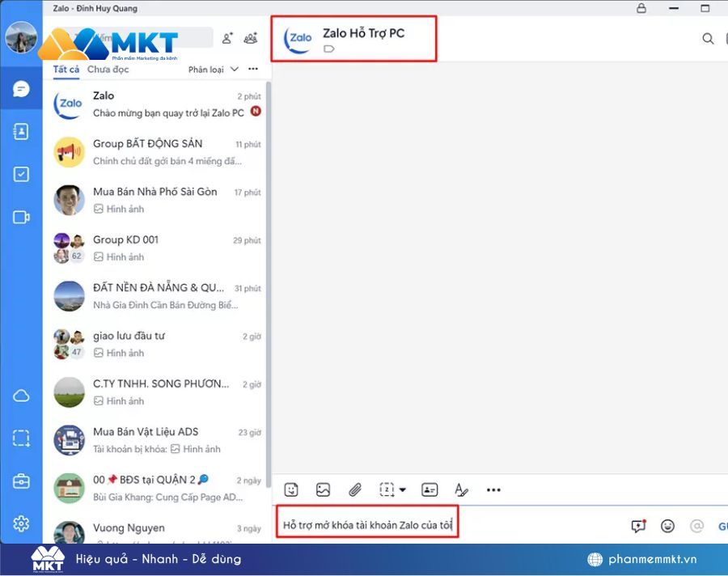The height and width of the screenshot is (576, 728).
Task: Open ĐẤT NỀN ĐÀ NẴNG conversation
Action: click(155, 296)
